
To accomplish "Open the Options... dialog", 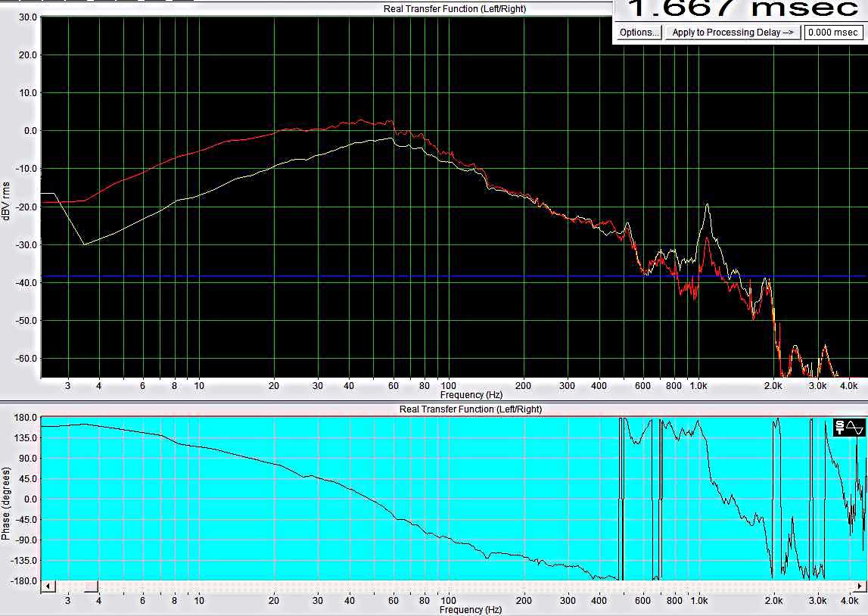I will [639, 32].
